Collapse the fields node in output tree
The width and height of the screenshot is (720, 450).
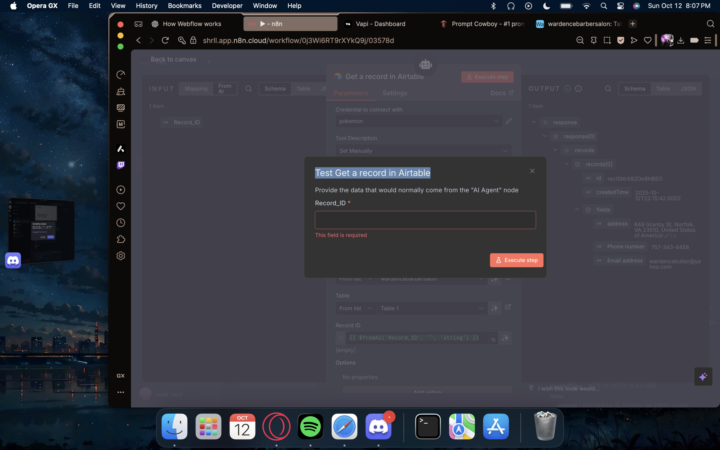point(577,209)
